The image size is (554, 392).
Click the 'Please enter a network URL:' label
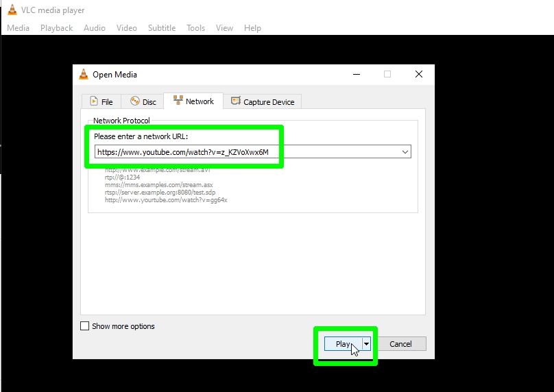[141, 136]
